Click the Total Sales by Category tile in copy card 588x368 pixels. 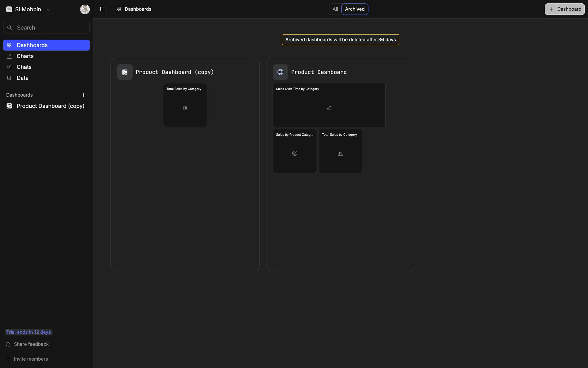click(x=185, y=105)
